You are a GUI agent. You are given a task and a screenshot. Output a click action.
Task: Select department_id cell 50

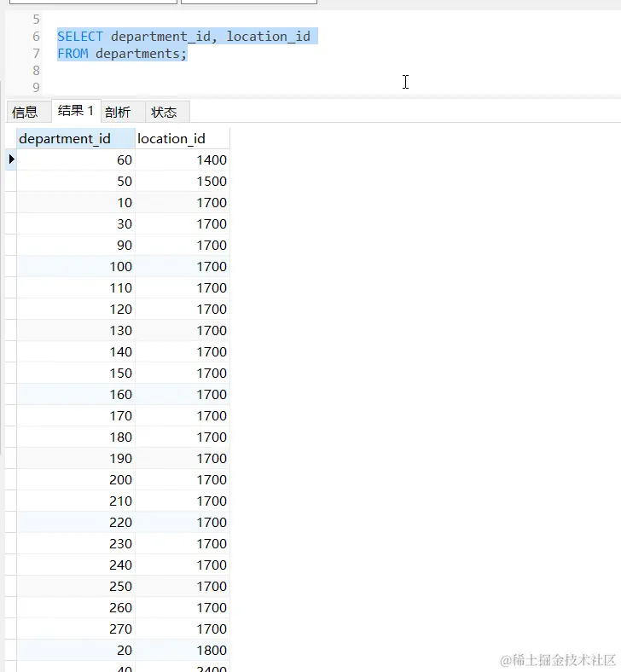[x=75, y=182]
